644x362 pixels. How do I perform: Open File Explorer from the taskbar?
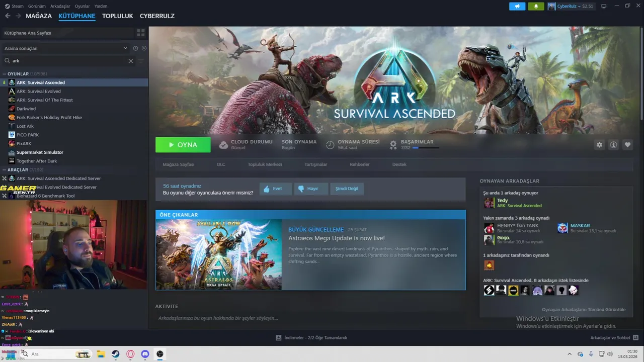[x=100, y=354]
